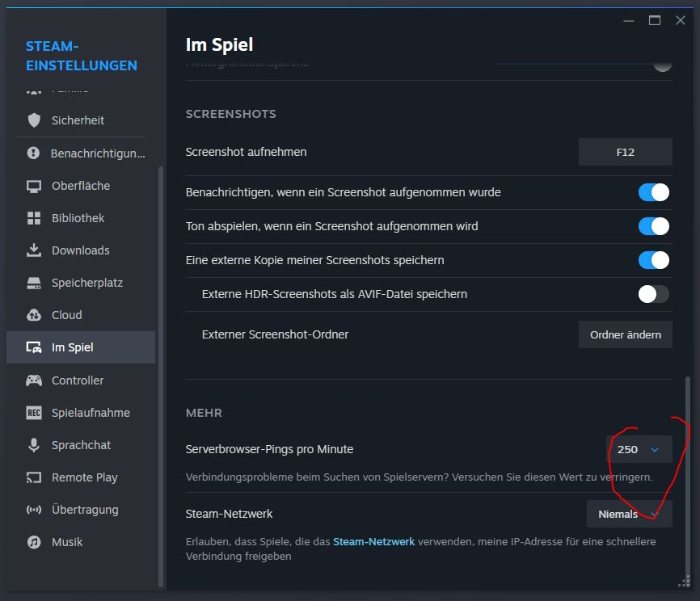Disable notification when screenshot is taken
This screenshot has height=601, width=700.
coord(654,192)
